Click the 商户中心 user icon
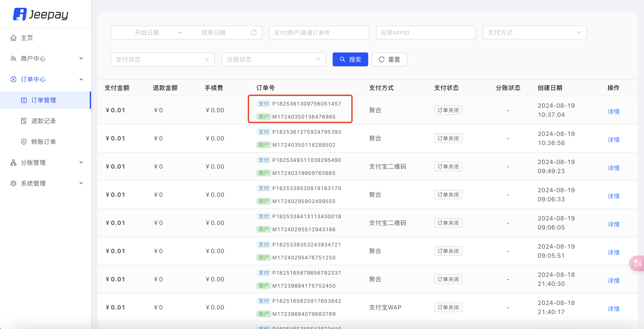 (x=13, y=59)
